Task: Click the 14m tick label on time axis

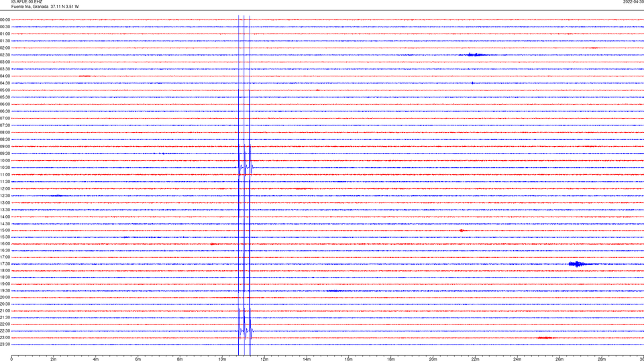Action: coord(307,359)
